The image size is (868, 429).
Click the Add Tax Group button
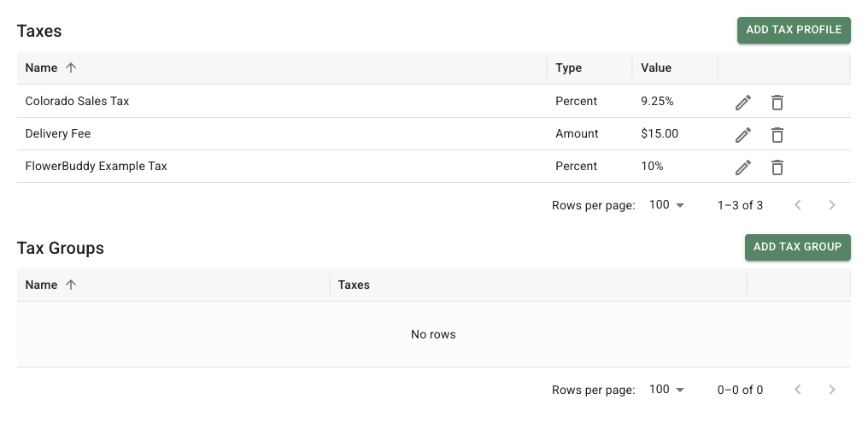pos(798,247)
